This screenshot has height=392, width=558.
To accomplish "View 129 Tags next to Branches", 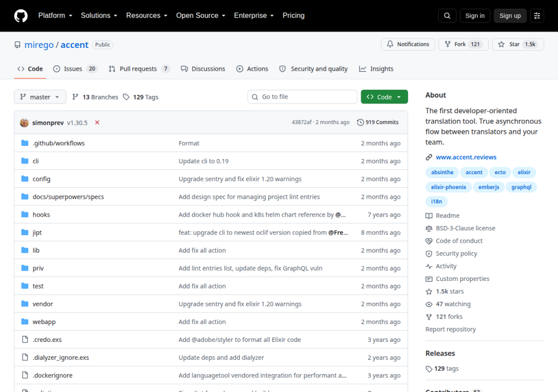I will point(141,97).
